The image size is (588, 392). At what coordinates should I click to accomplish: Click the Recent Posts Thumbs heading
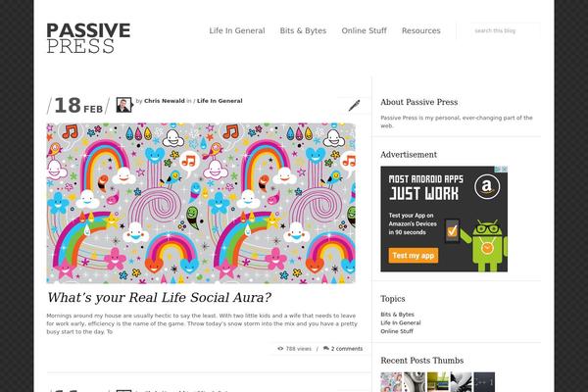421,361
